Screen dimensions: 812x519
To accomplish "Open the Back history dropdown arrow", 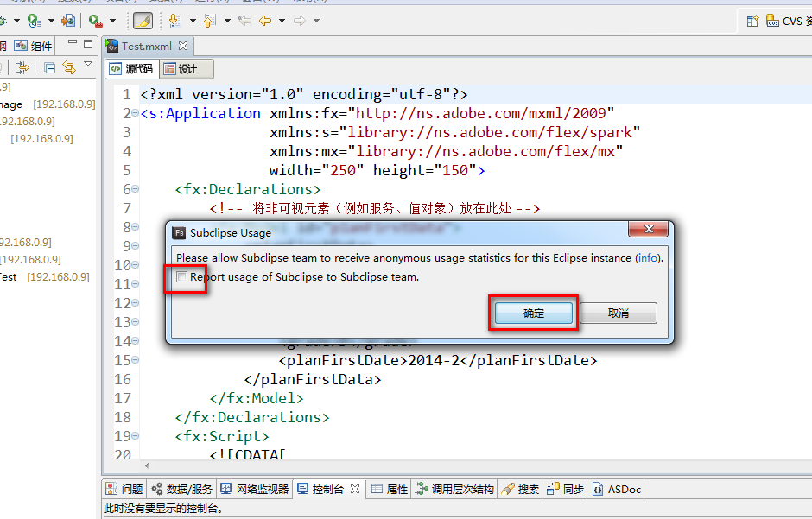I will pyautogui.click(x=282, y=21).
